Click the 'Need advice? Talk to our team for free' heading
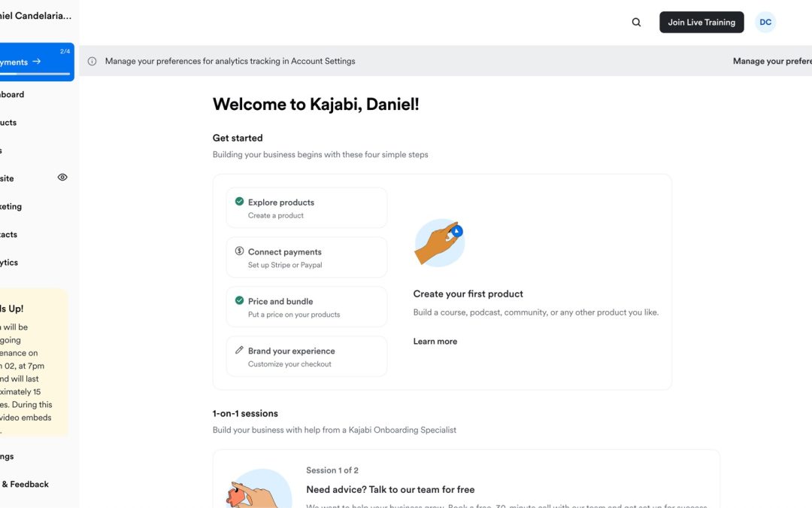The height and width of the screenshot is (508, 812). pos(390,489)
